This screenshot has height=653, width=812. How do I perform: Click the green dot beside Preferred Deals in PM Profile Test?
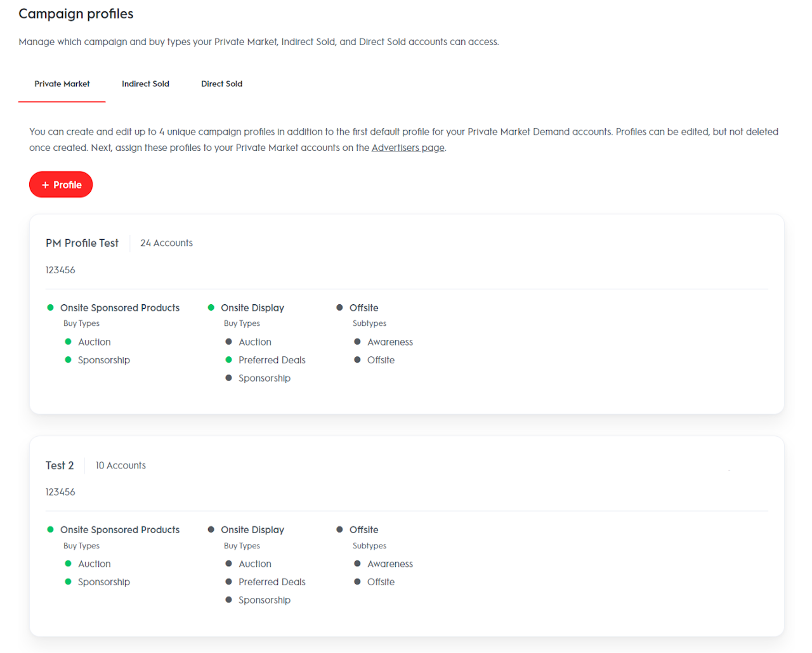click(x=229, y=360)
